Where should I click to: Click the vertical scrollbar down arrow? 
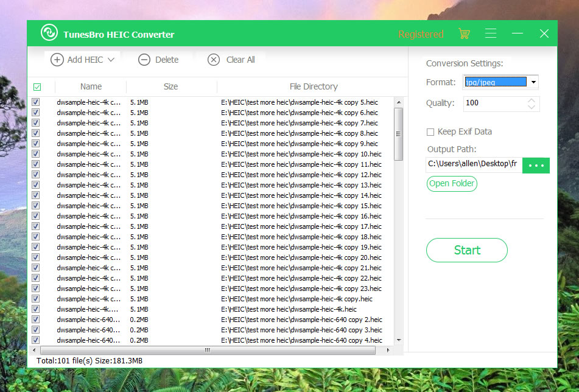[x=398, y=340]
